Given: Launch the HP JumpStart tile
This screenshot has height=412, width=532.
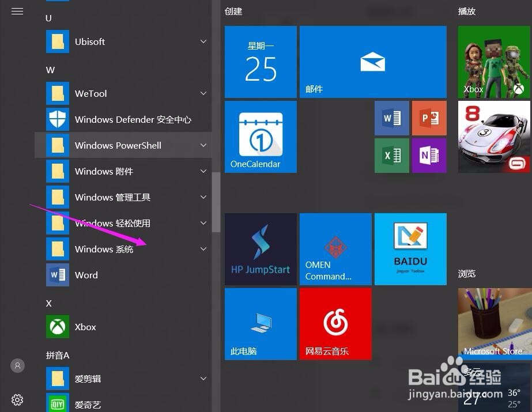Looking at the screenshot, I should 261,250.
